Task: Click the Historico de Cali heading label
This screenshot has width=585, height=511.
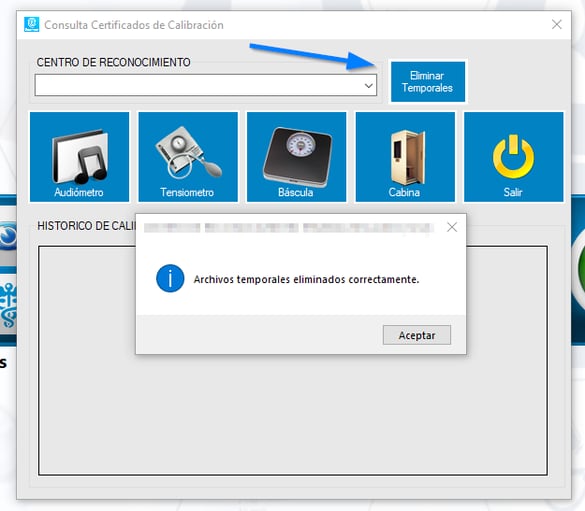Action: click(87, 226)
